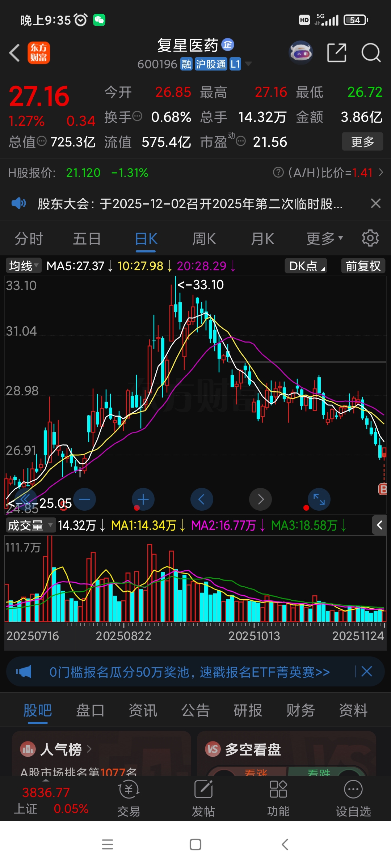
Task: Tap the megaphone promo icon
Action: click(x=24, y=672)
